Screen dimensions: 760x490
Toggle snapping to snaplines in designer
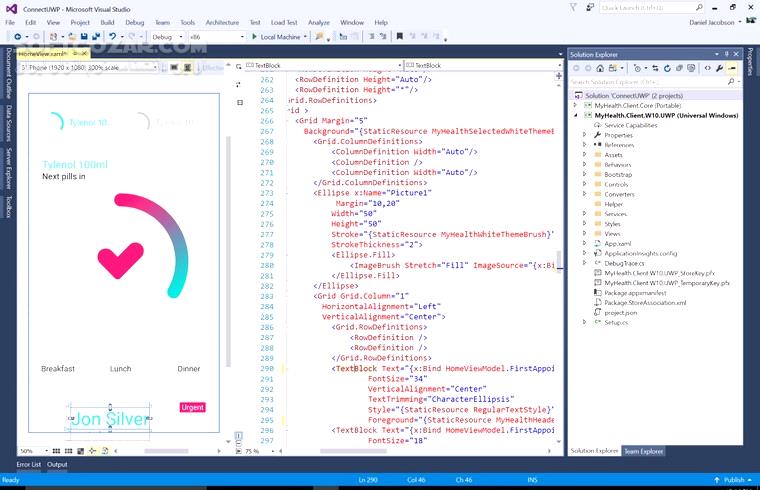[93, 451]
